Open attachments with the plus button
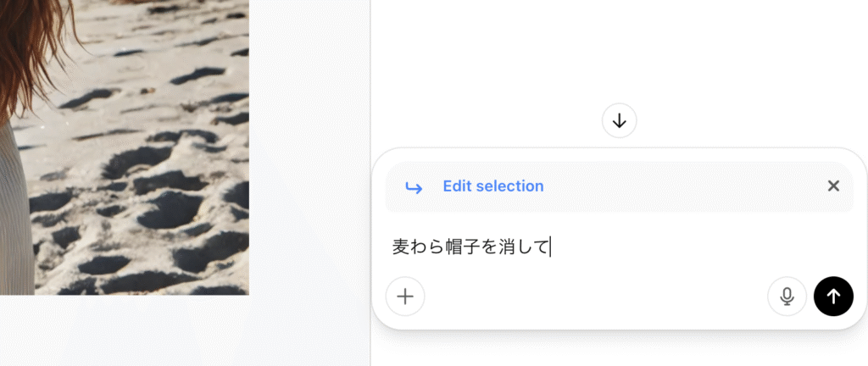The width and height of the screenshot is (868, 366). pyautogui.click(x=405, y=297)
